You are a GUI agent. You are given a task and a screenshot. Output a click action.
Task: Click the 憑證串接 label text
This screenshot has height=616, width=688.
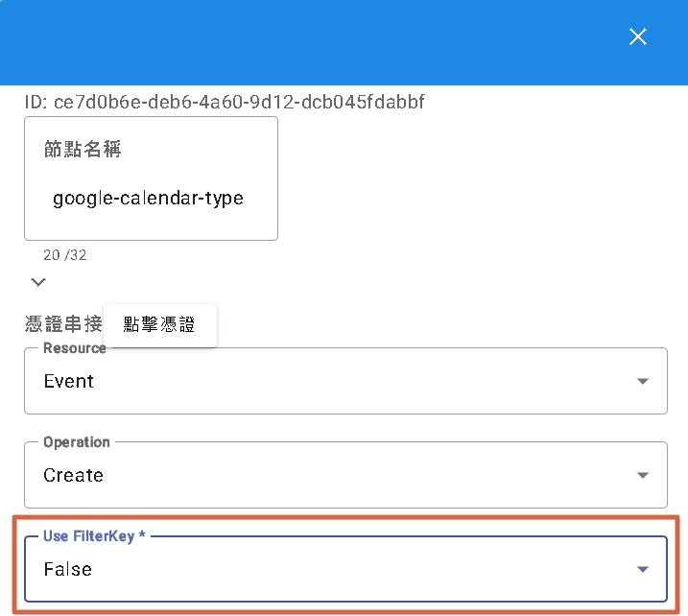click(62, 325)
